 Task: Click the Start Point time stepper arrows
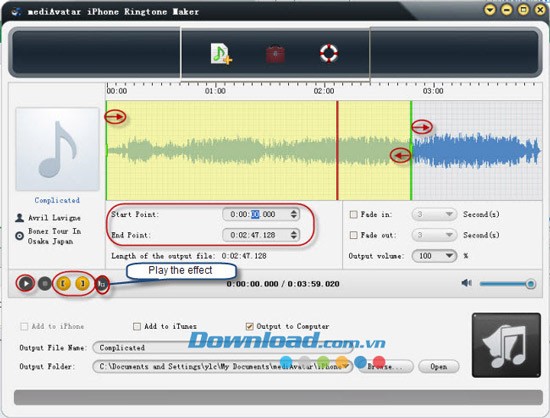[x=294, y=214]
